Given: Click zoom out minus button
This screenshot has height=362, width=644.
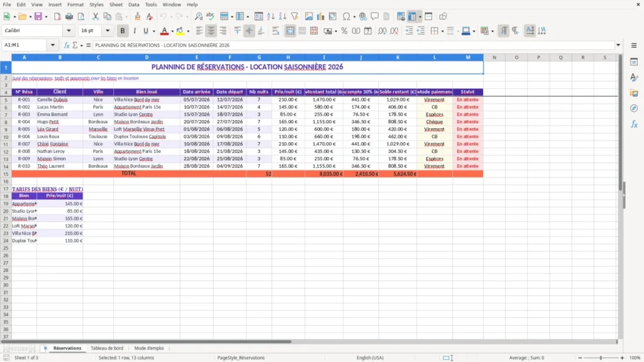Looking at the screenshot, I should click(580, 358).
